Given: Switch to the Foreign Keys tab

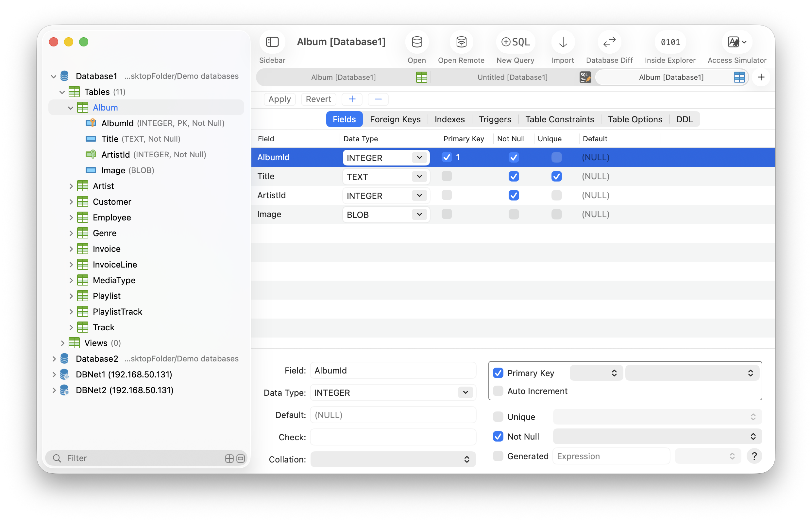Looking at the screenshot, I should [395, 119].
